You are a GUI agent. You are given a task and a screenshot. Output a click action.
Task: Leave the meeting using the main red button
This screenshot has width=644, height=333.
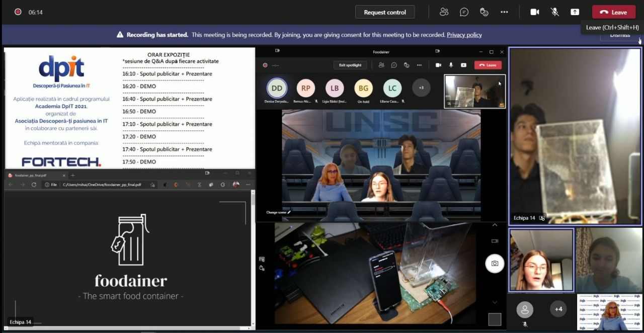(614, 12)
